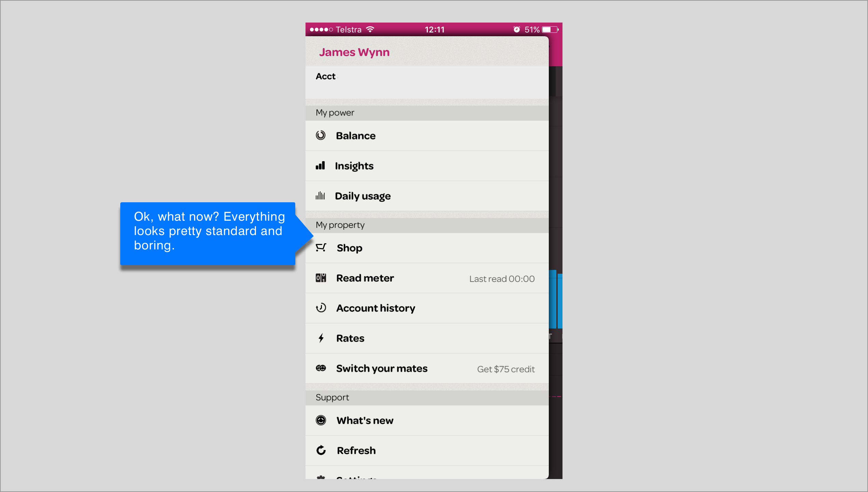Open the Balance menu item
Image resolution: width=868 pixels, height=492 pixels.
[x=356, y=136]
